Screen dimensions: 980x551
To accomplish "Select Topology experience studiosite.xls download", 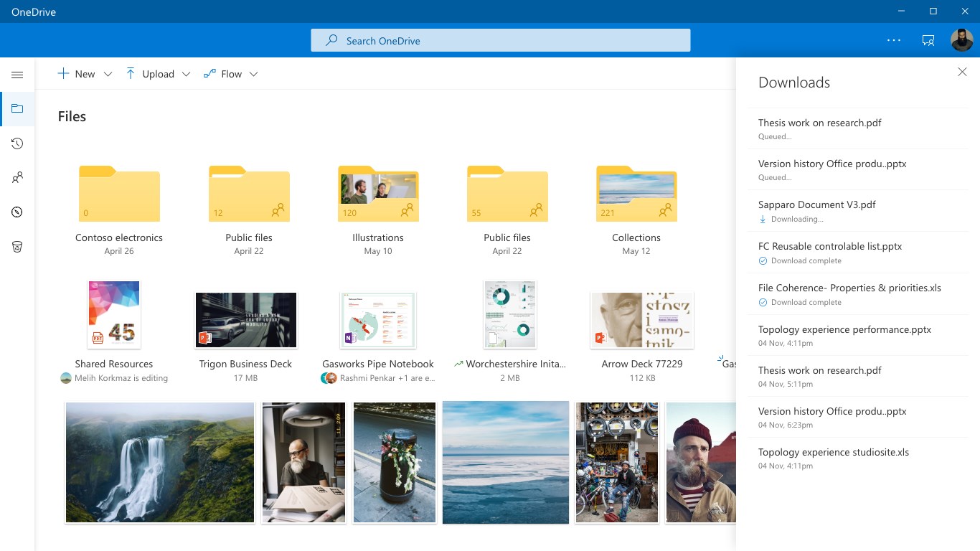I will coord(833,452).
